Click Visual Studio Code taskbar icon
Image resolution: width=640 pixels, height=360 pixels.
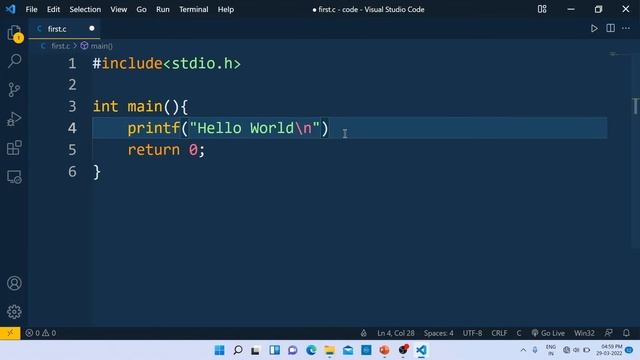421,350
